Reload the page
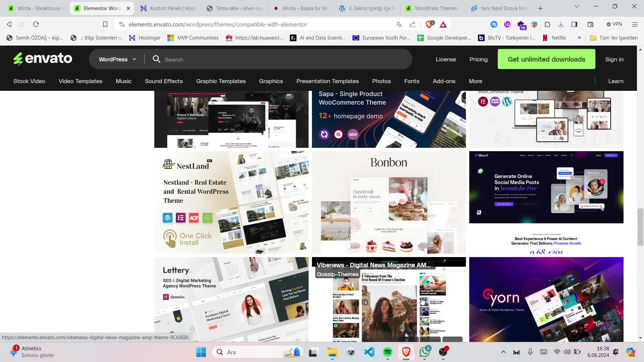This screenshot has height=362, width=644. (36, 24)
